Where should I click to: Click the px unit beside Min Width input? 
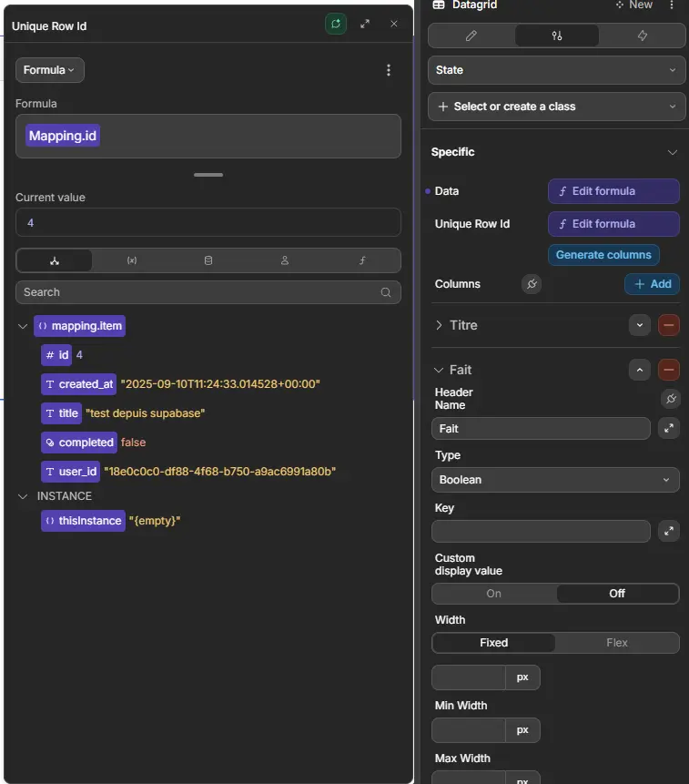[522, 730]
